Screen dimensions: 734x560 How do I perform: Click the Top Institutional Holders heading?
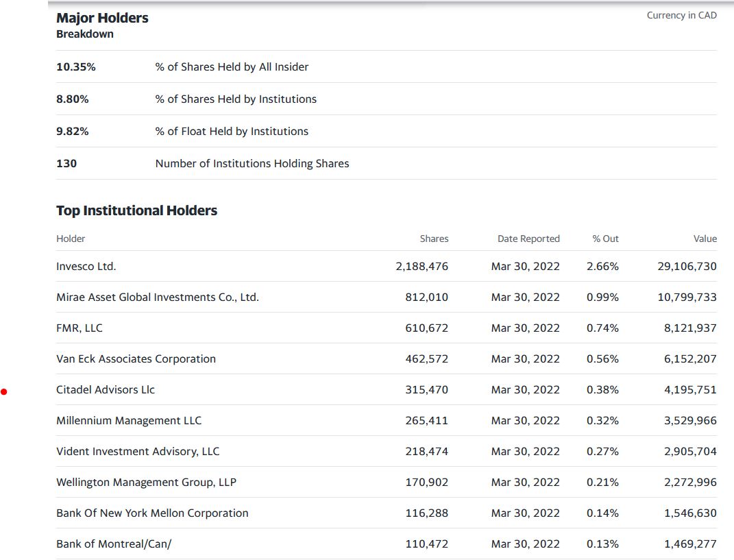coord(137,210)
